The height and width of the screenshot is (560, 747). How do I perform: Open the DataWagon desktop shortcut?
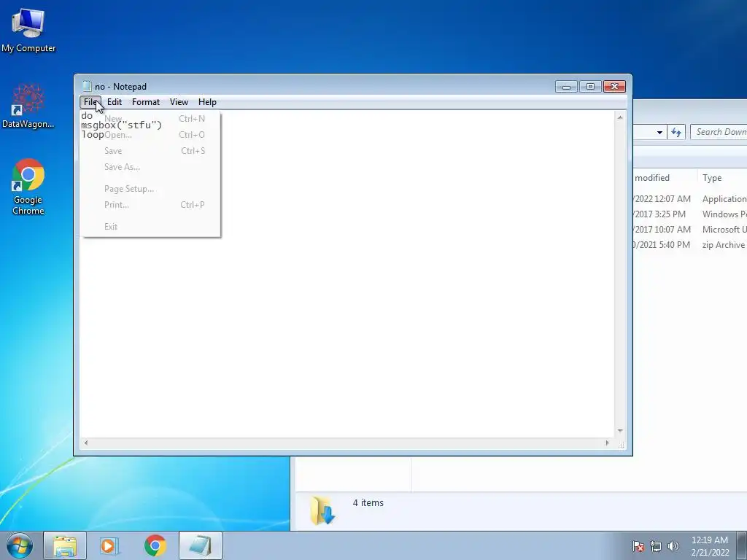coord(28,106)
